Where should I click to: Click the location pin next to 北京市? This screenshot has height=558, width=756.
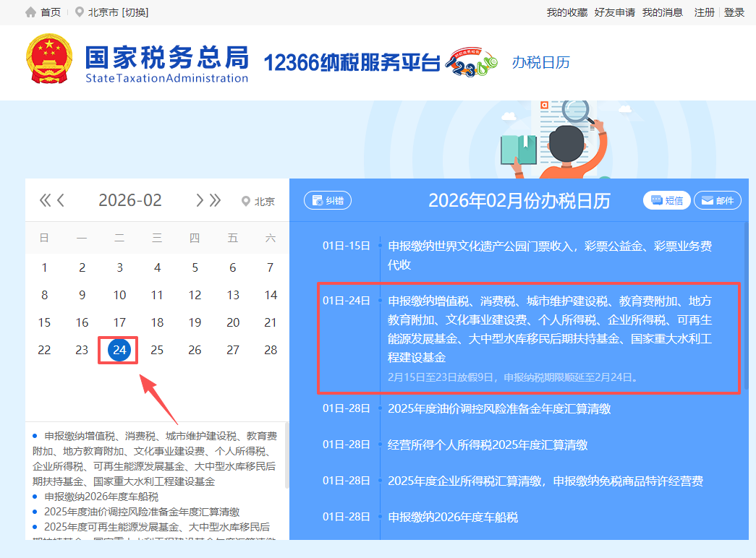[x=79, y=12]
